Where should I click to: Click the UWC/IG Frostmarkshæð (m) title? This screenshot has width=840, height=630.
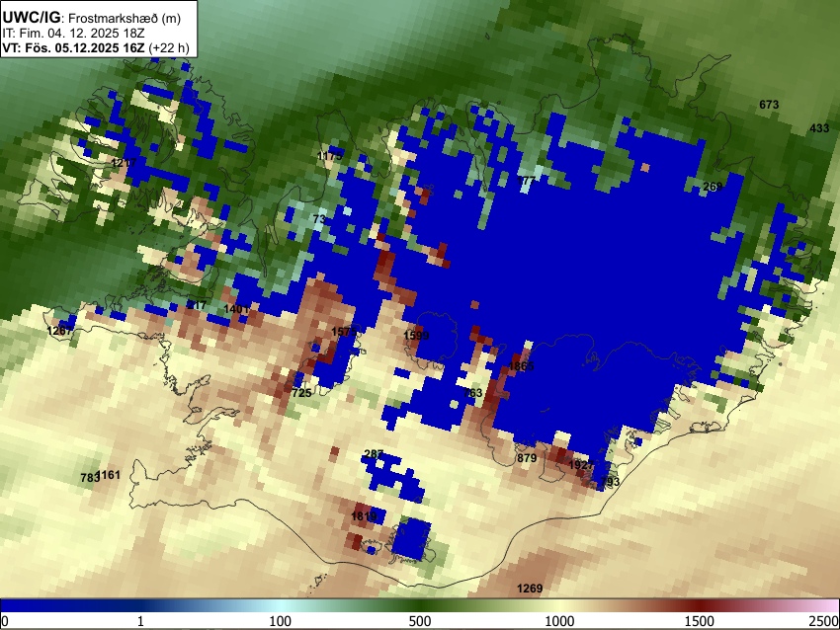pyautogui.click(x=92, y=18)
